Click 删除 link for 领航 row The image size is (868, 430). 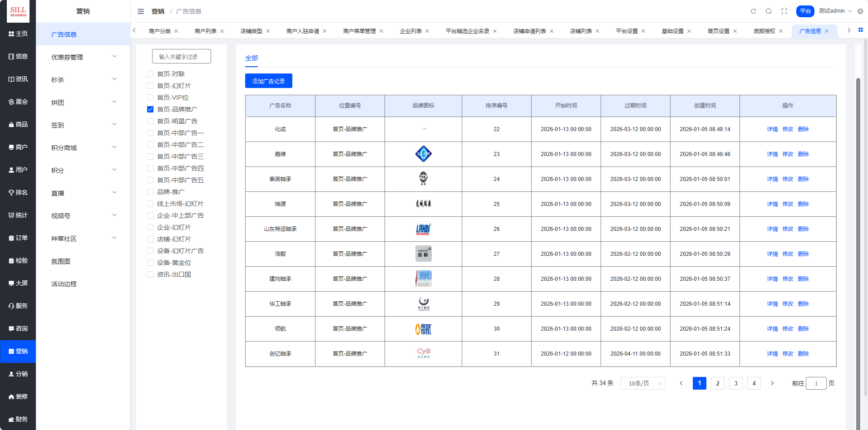point(803,329)
